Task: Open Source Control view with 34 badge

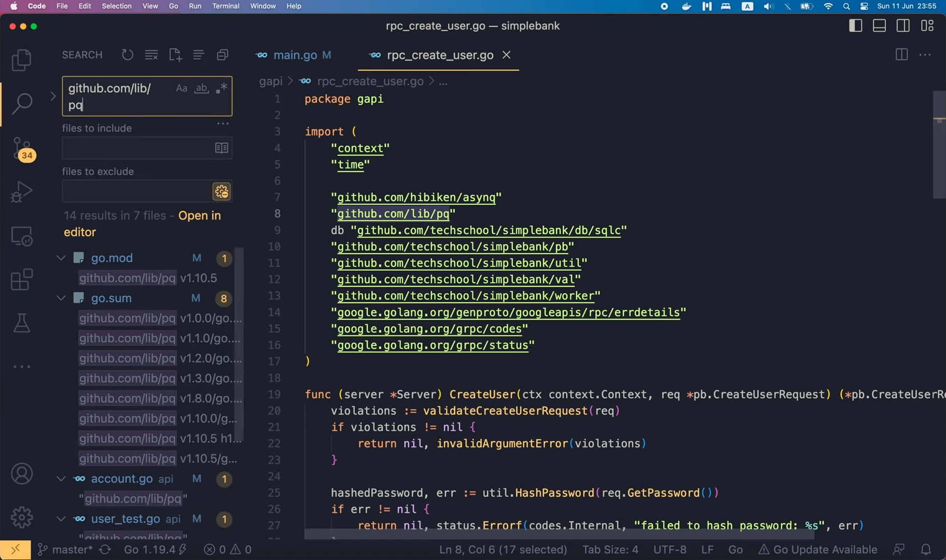Action: coord(23,149)
